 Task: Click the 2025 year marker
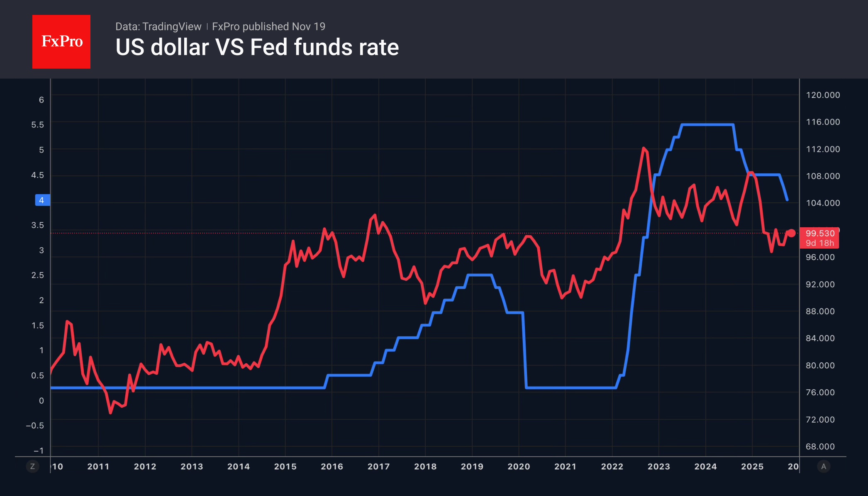click(x=752, y=467)
